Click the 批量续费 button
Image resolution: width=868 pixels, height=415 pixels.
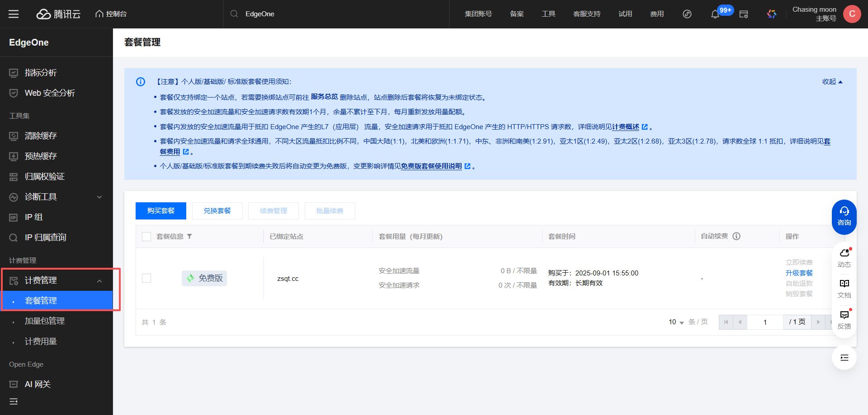click(330, 211)
